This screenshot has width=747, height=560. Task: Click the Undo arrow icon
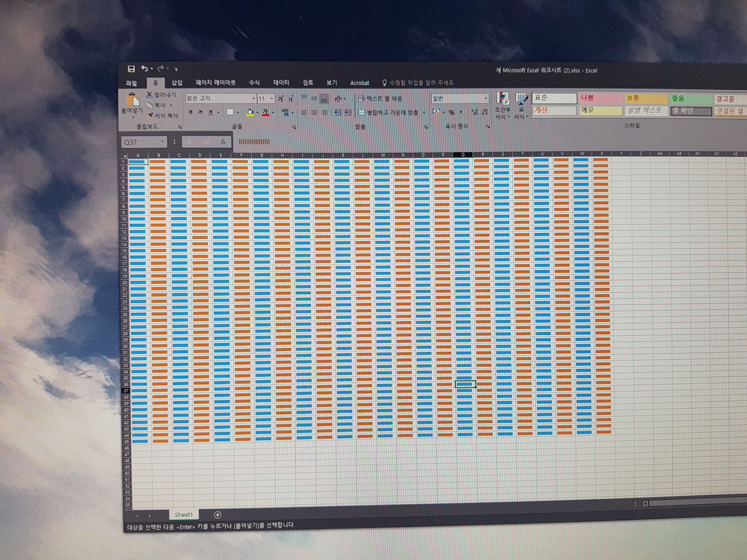[x=144, y=69]
